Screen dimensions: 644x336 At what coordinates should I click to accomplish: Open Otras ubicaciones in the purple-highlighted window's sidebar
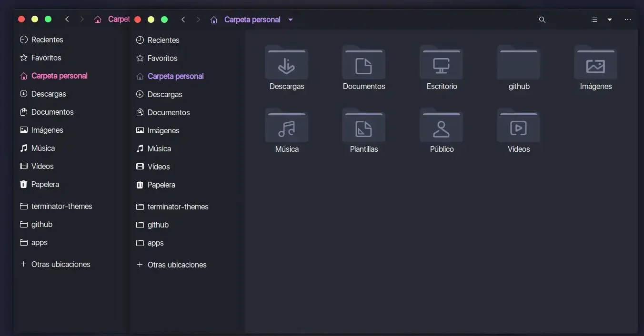click(x=177, y=265)
